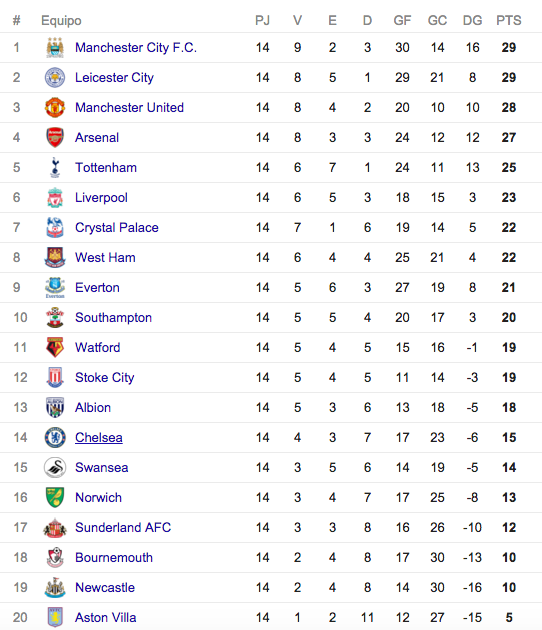Click the Swansea swan logo
Screen dimensions: 542x630
pyautogui.click(x=55, y=467)
